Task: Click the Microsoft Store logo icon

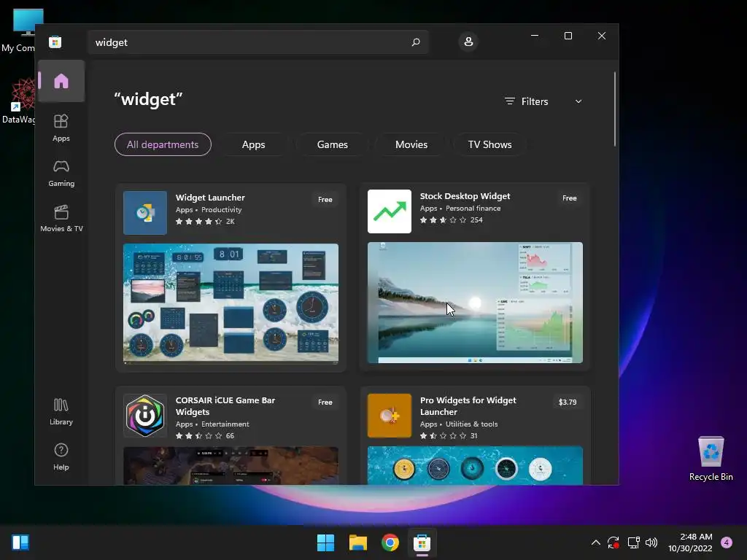Action: 55,42
